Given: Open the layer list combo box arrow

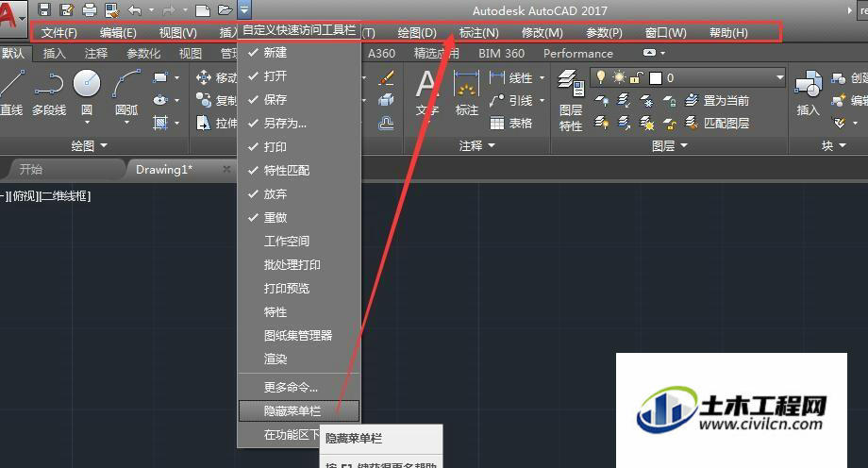Looking at the screenshot, I should [x=780, y=77].
